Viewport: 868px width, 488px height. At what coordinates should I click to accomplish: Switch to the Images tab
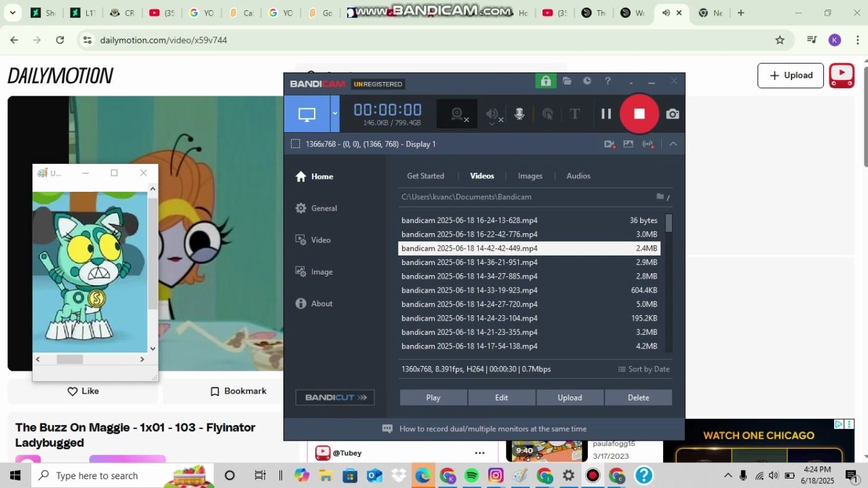coord(530,176)
